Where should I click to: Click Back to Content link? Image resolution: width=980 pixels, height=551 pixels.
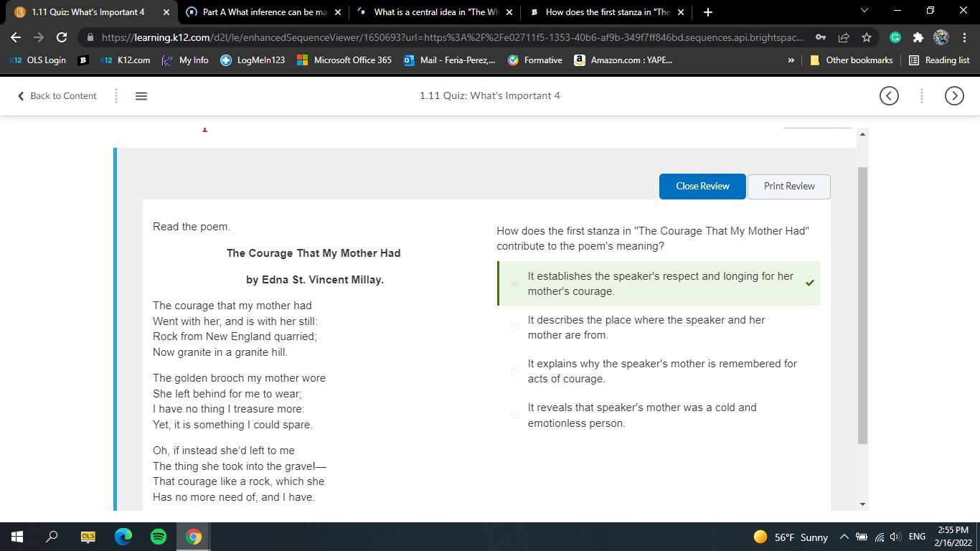pyautogui.click(x=57, y=95)
